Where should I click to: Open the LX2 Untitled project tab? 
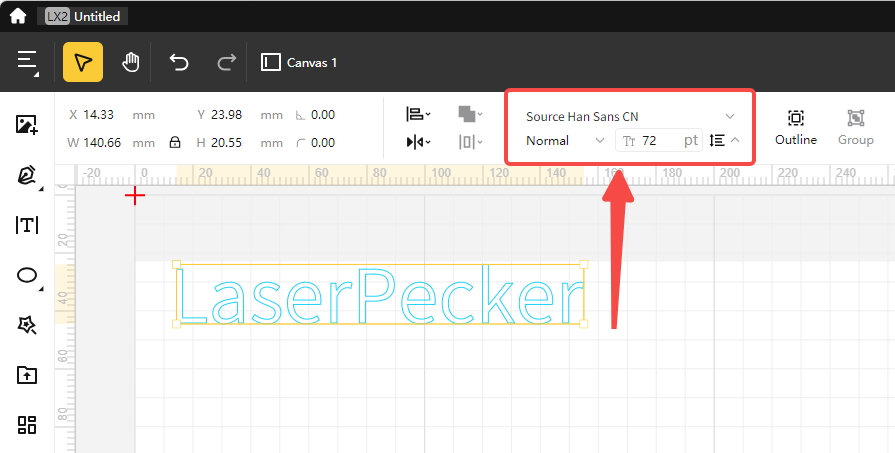pyautogui.click(x=82, y=17)
